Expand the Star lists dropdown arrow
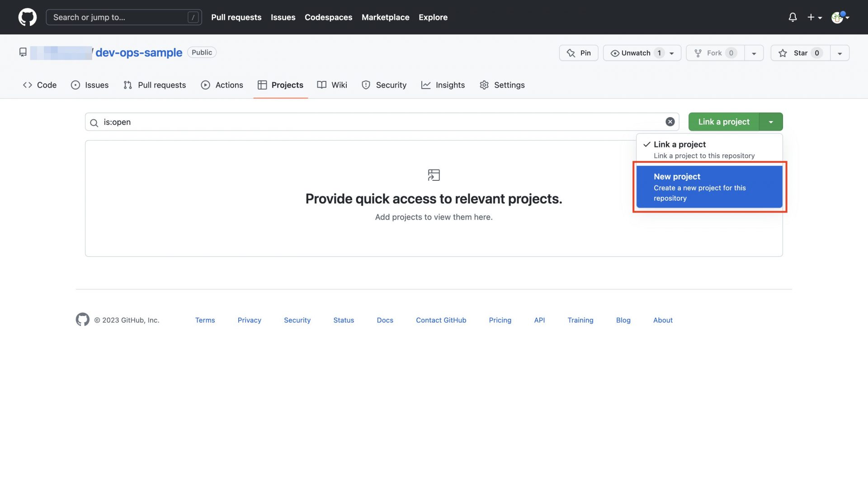868x481 pixels. [x=840, y=53]
